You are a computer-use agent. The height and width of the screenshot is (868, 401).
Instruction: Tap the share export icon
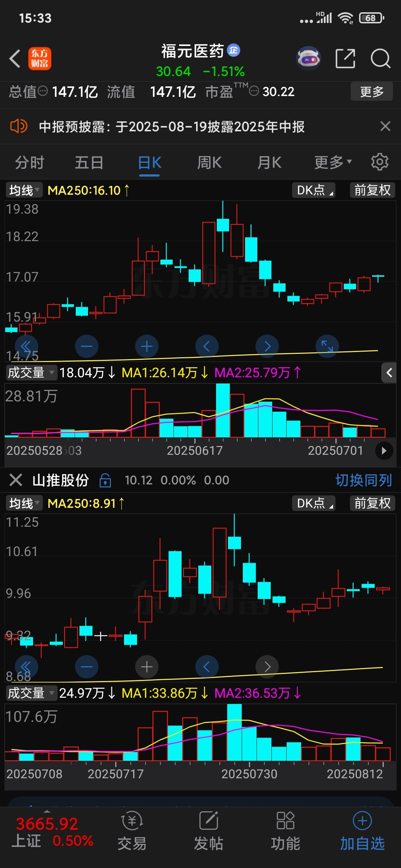click(345, 59)
